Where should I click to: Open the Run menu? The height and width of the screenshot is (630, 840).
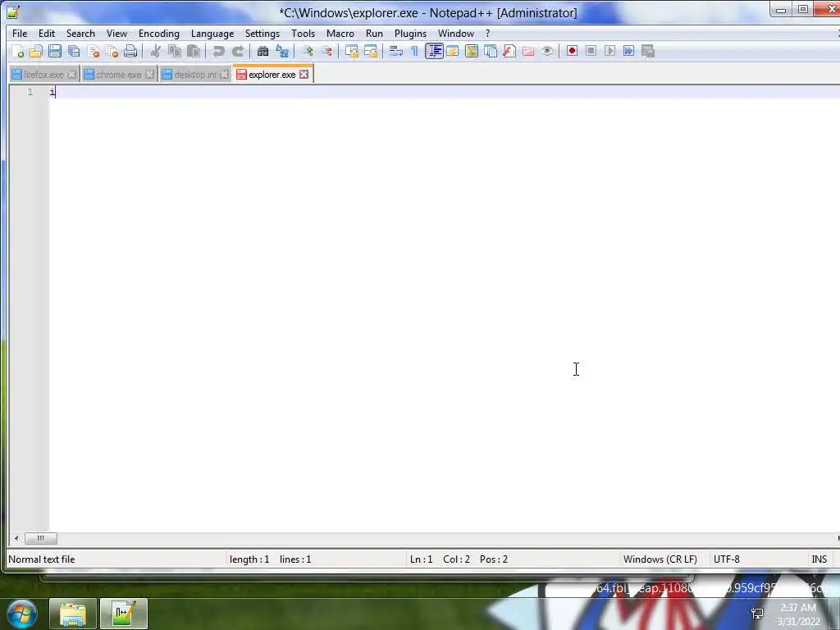pos(374,33)
